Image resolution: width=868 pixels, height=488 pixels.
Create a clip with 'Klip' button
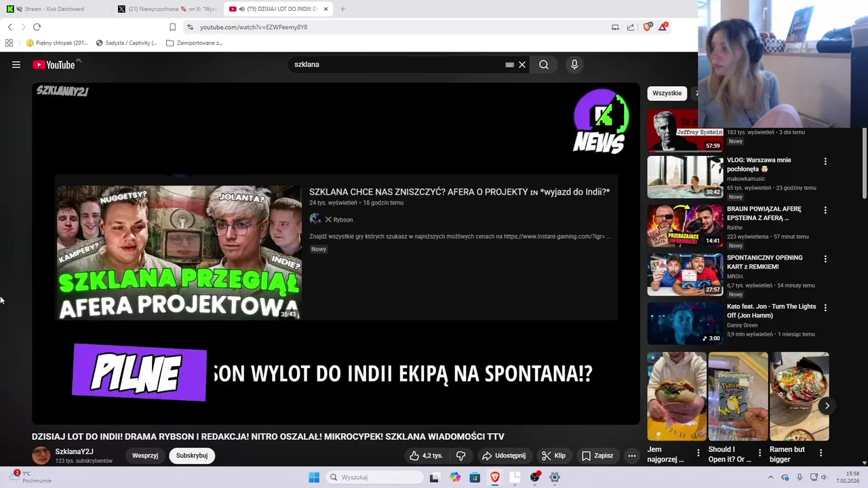[x=553, y=455]
